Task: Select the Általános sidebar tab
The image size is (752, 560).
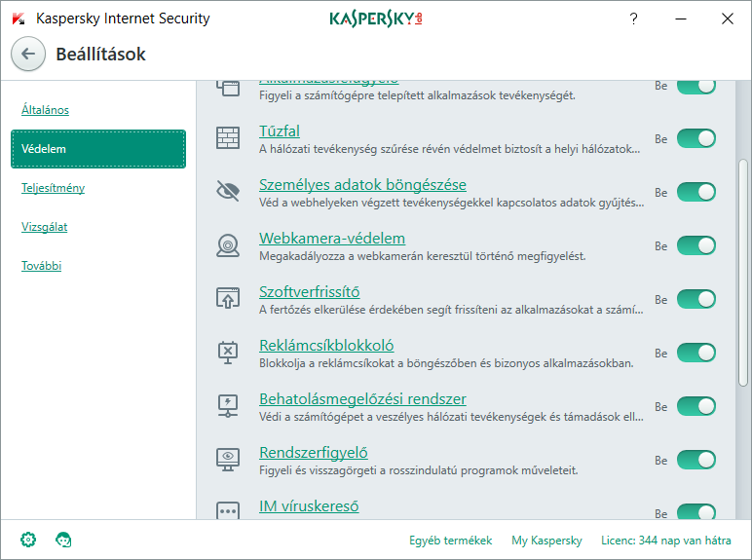Action: (x=46, y=110)
